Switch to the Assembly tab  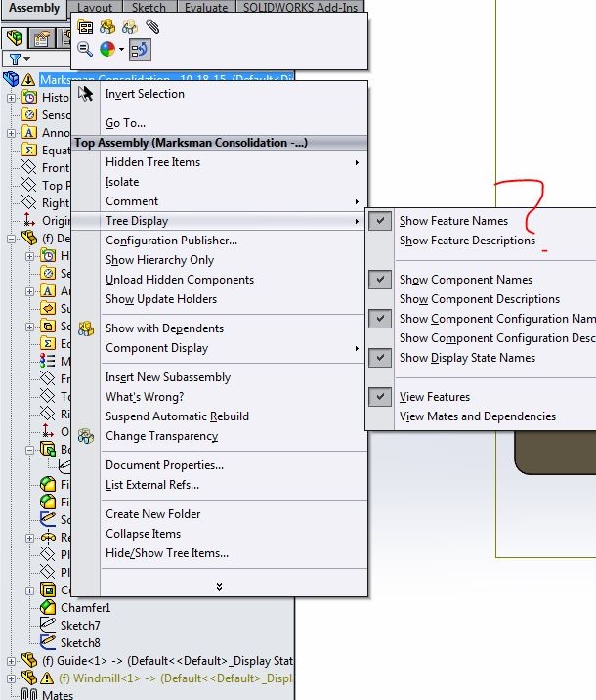pyautogui.click(x=34, y=8)
